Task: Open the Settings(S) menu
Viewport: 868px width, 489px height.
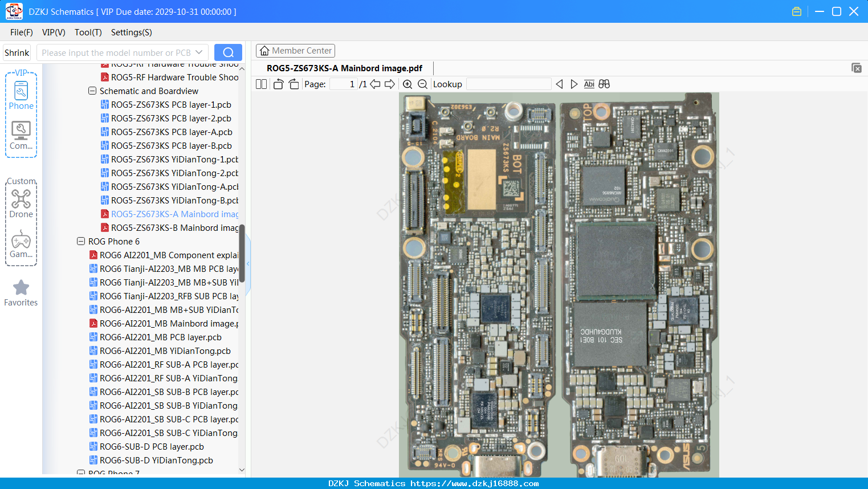Action: 132,32
